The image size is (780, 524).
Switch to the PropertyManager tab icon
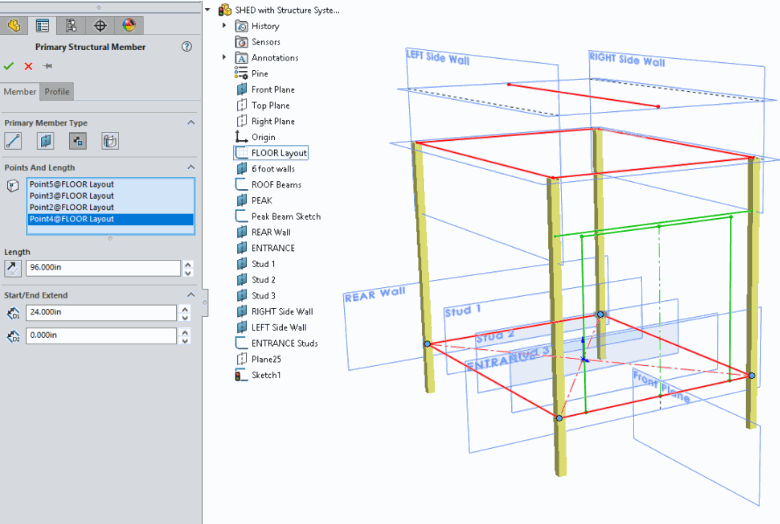tap(43, 25)
